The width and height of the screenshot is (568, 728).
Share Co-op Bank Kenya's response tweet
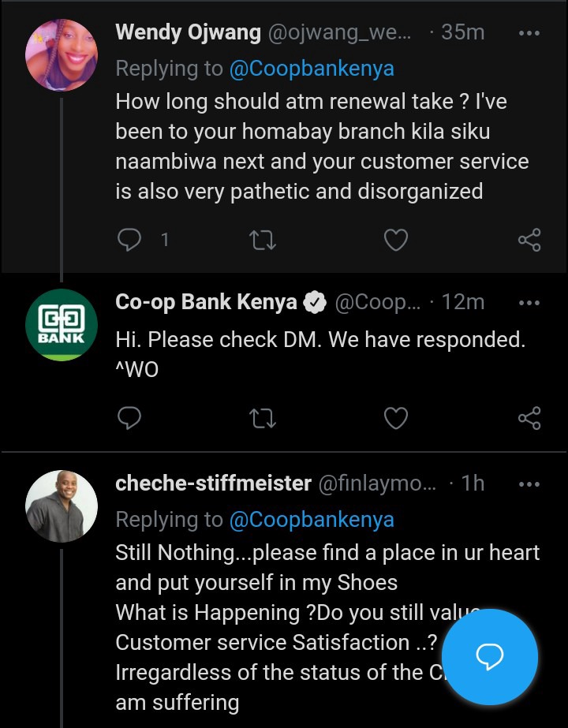click(x=529, y=418)
